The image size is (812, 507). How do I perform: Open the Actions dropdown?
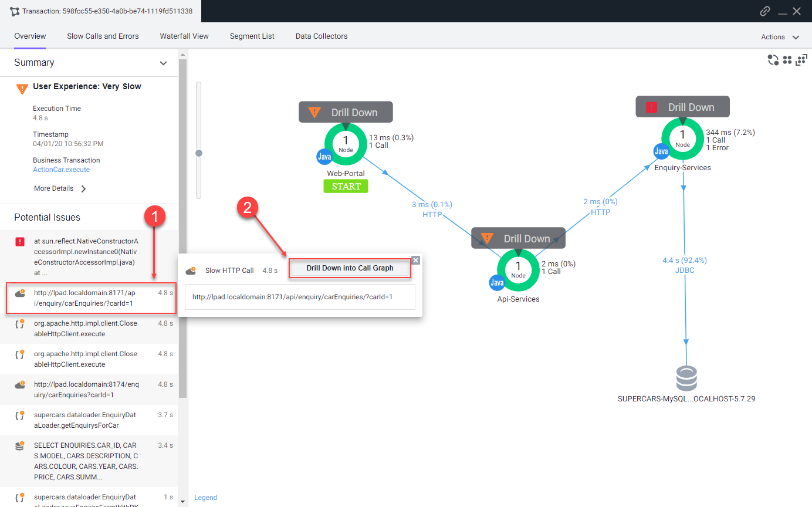pos(780,37)
